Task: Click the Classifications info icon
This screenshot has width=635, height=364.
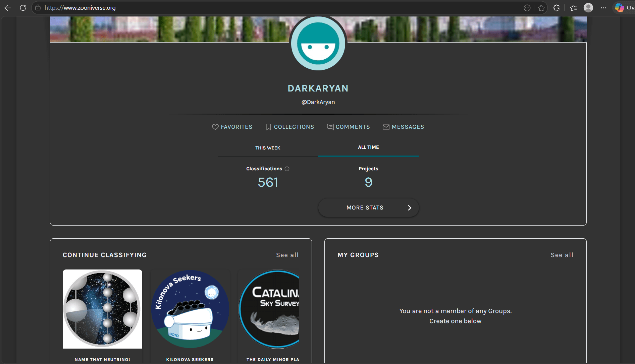Action: coord(287,169)
